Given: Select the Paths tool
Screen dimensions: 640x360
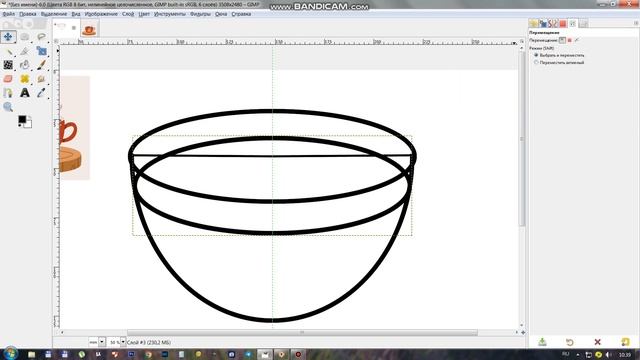Looking at the screenshot, I should pyautogui.click(x=8, y=93).
